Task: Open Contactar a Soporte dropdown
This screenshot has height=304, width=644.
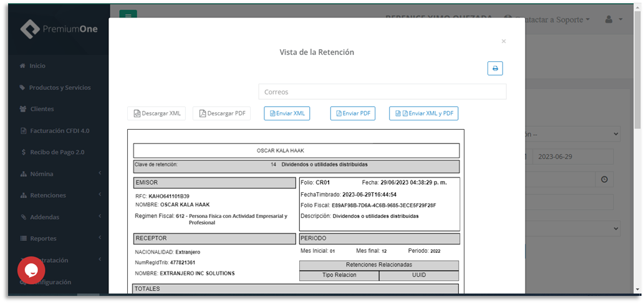Action: (x=555, y=19)
